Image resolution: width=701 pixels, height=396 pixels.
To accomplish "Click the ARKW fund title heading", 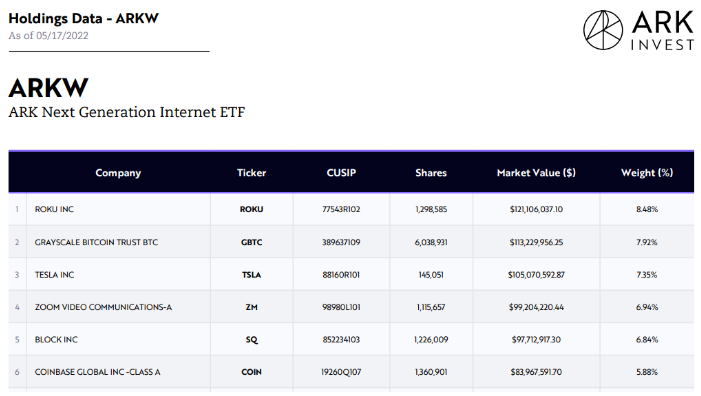I will point(48,88).
